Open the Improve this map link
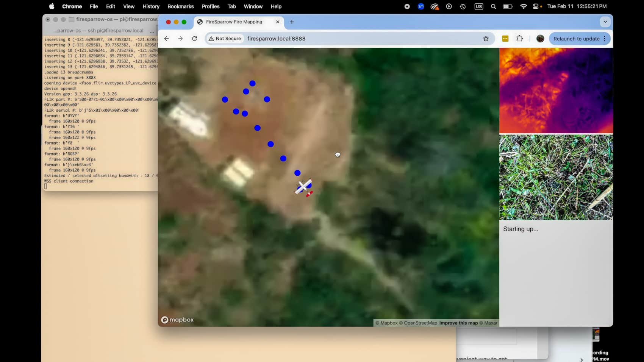Screen dimensions: 644x362 pyautogui.click(x=458, y=323)
